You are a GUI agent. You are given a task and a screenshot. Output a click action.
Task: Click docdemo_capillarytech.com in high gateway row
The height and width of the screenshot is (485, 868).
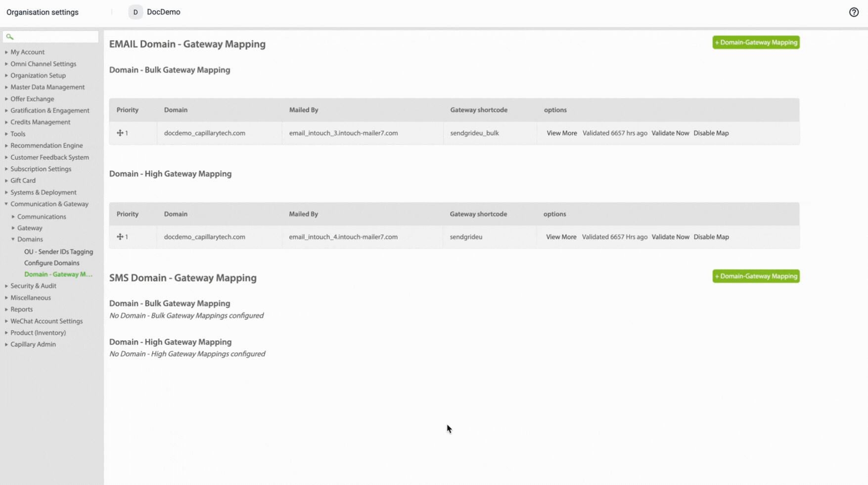(205, 237)
